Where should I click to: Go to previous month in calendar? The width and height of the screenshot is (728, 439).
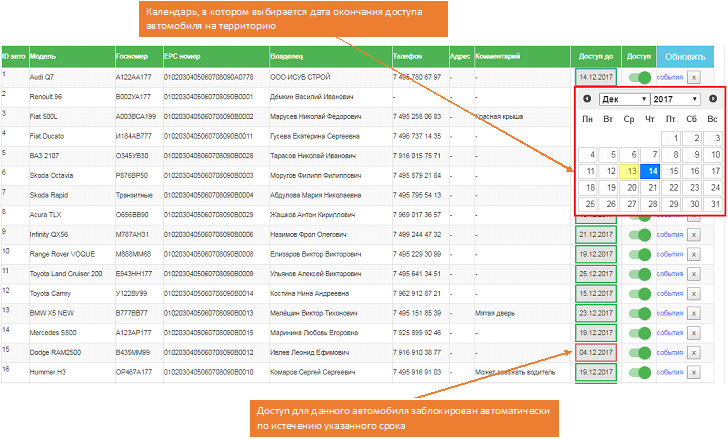click(x=587, y=99)
